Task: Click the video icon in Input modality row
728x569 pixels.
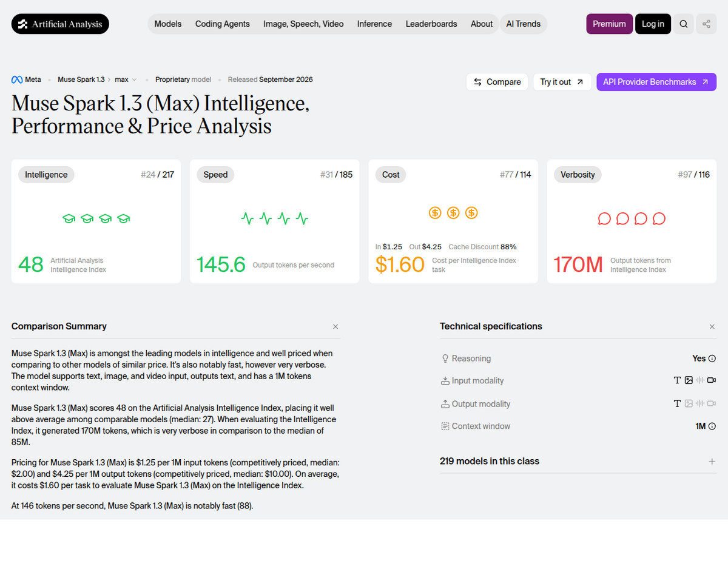Action: pos(712,380)
